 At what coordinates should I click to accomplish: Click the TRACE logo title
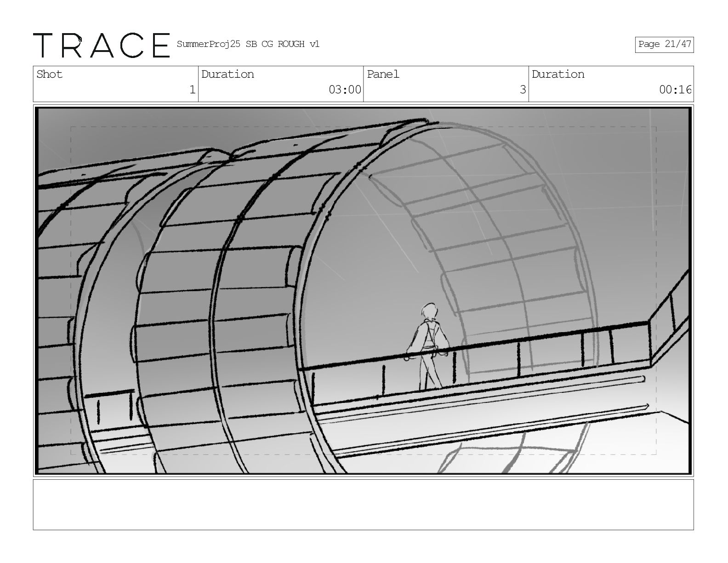point(102,45)
